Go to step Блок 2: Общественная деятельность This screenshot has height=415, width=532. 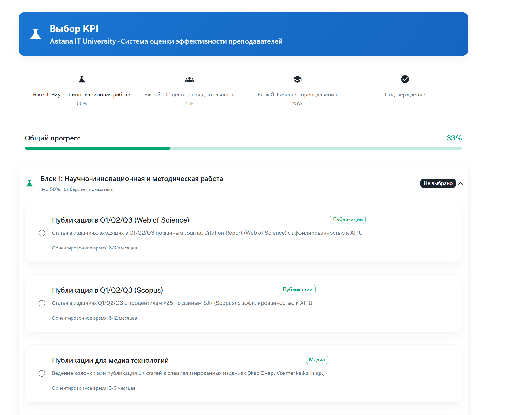(189, 95)
